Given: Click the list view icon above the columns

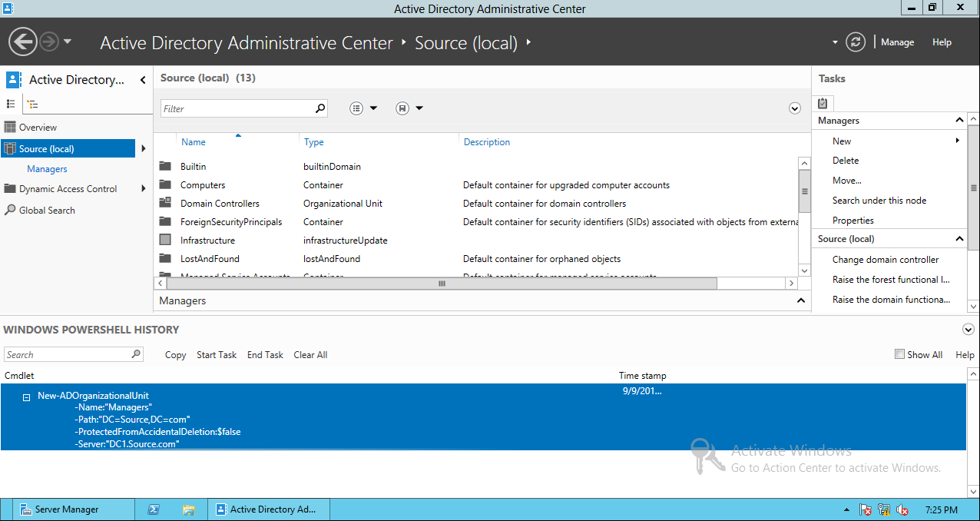Looking at the screenshot, I should click(354, 108).
